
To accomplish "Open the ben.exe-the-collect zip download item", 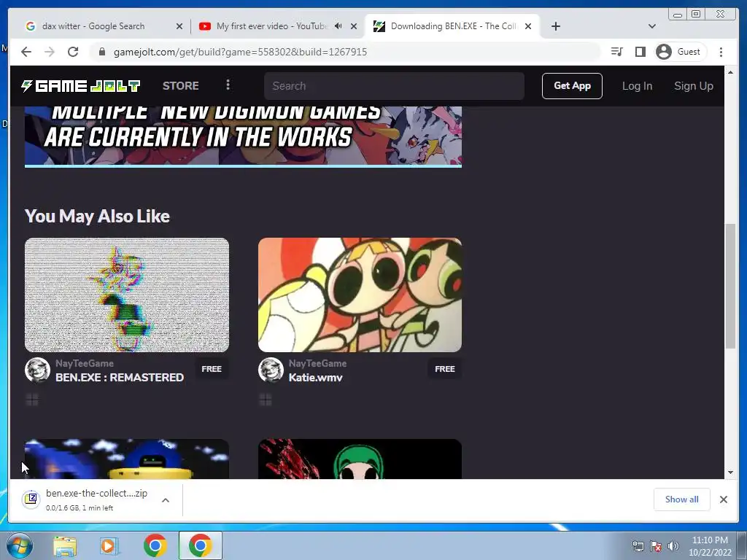I will (x=90, y=500).
